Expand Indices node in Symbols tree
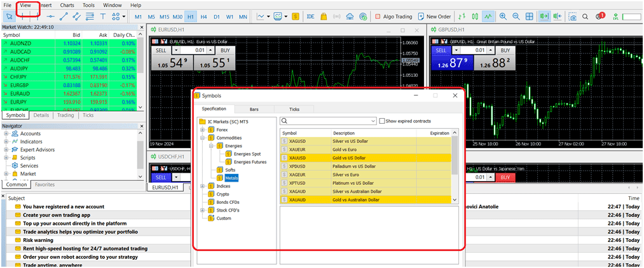Viewport: 644px width, 268px height. tap(202, 186)
